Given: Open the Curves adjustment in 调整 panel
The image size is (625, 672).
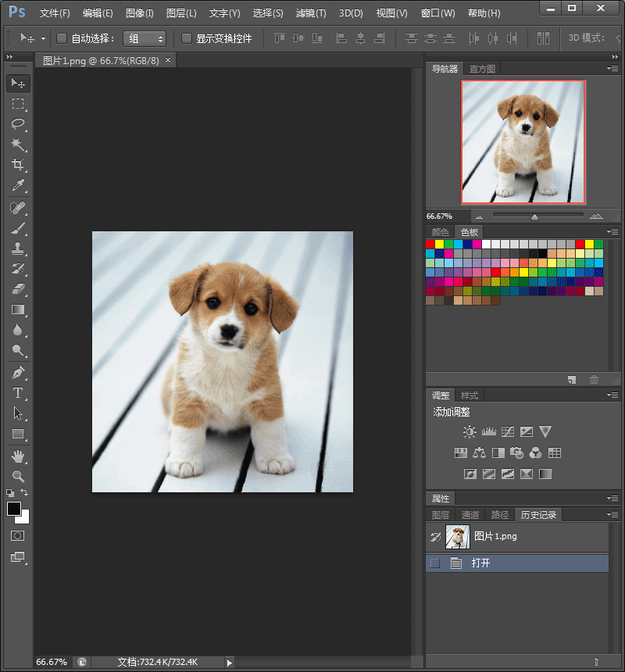Looking at the screenshot, I should 508,431.
